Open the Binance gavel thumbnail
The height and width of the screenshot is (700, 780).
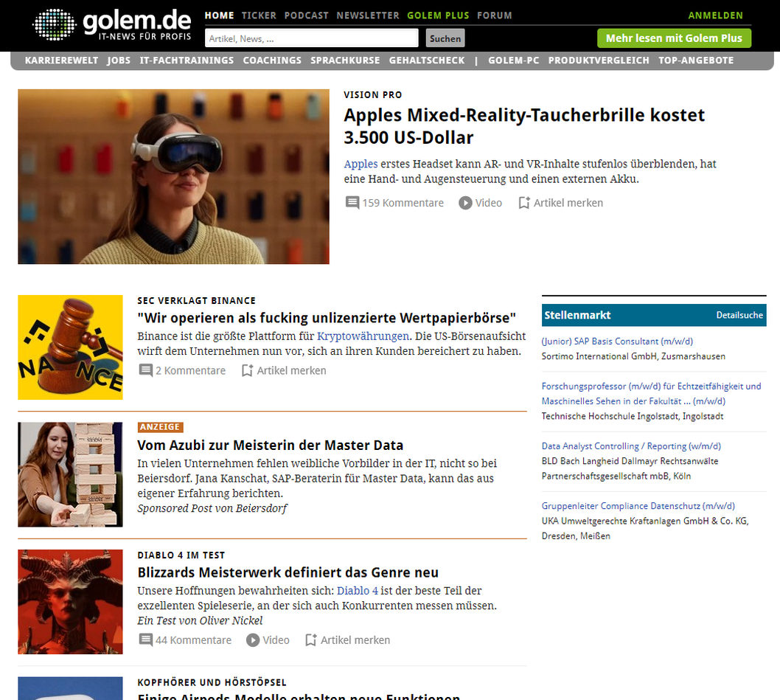click(x=70, y=347)
